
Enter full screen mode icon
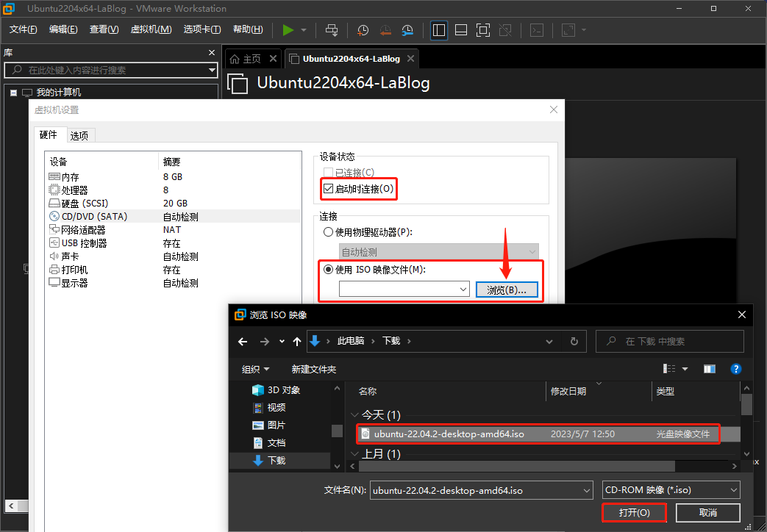[x=483, y=30]
